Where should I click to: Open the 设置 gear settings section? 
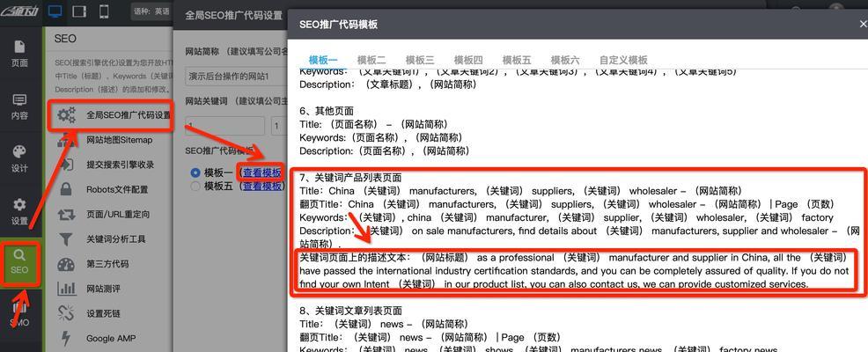(19, 212)
